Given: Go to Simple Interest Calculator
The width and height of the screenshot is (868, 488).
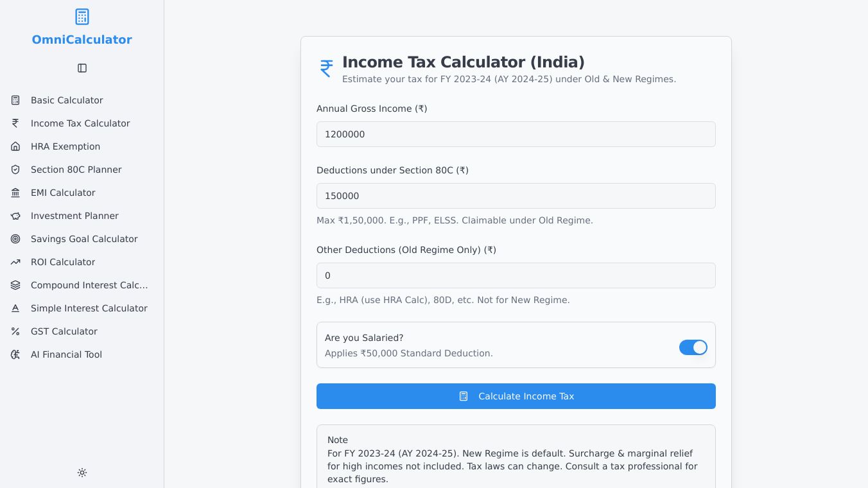Looking at the screenshot, I should 89,308.
